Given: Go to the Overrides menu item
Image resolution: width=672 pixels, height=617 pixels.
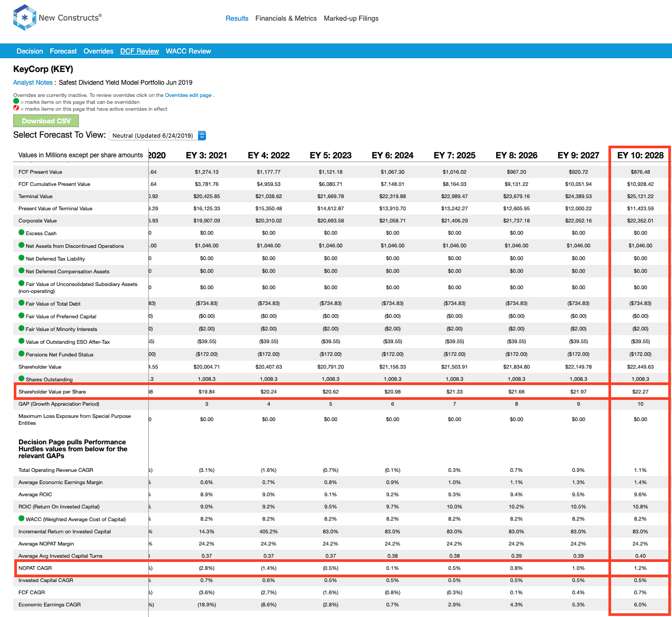Looking at the screenshot, I should coord(98,51).
